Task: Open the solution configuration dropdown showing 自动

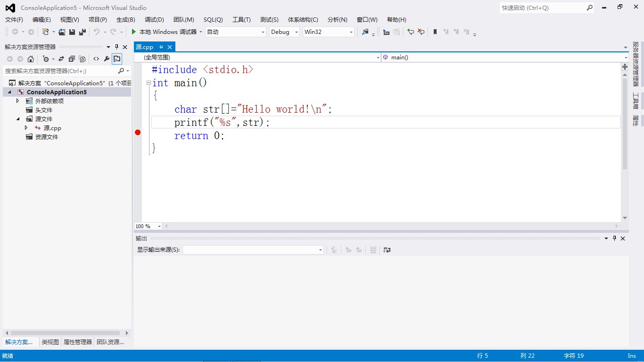Action: [236, 32]
